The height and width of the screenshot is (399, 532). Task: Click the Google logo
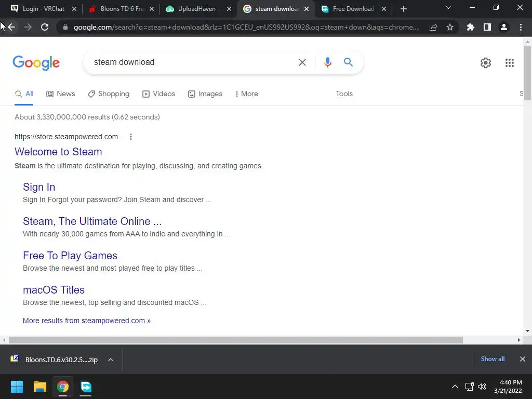(x=36, y=63)
